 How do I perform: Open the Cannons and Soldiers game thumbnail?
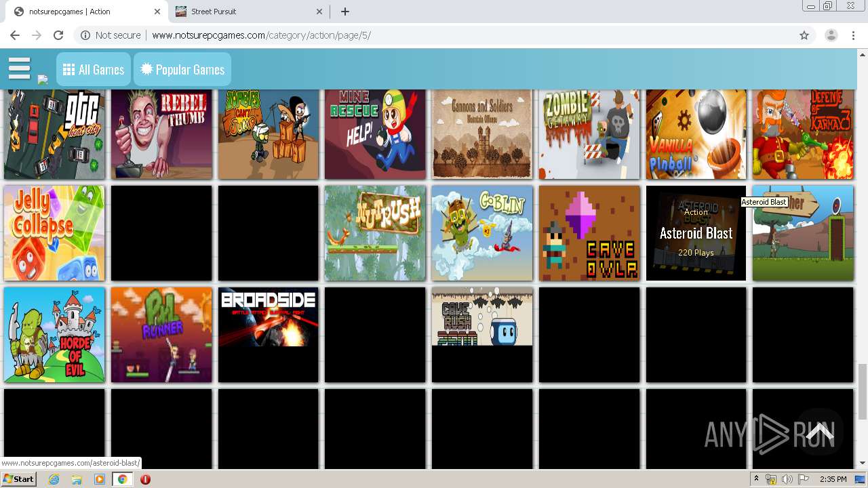(482, 134)
